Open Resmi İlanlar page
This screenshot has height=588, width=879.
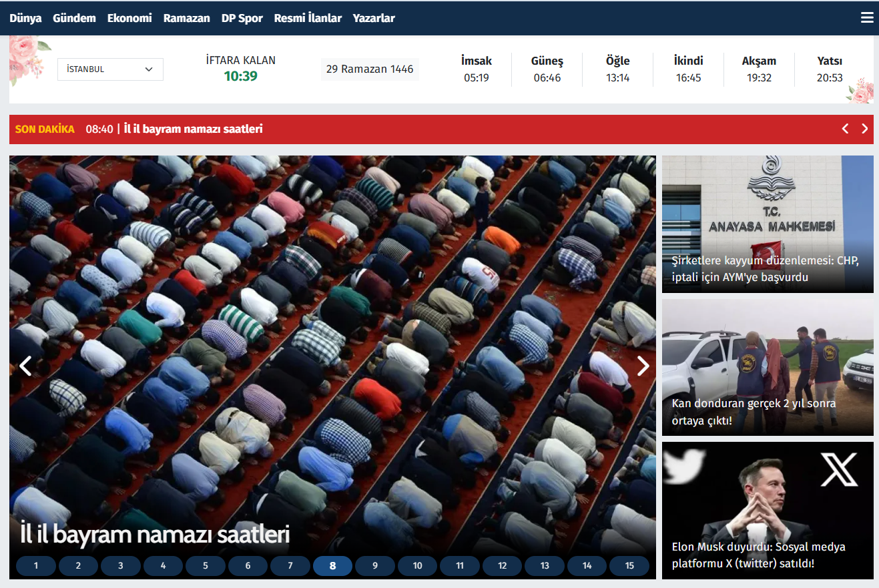308,18
